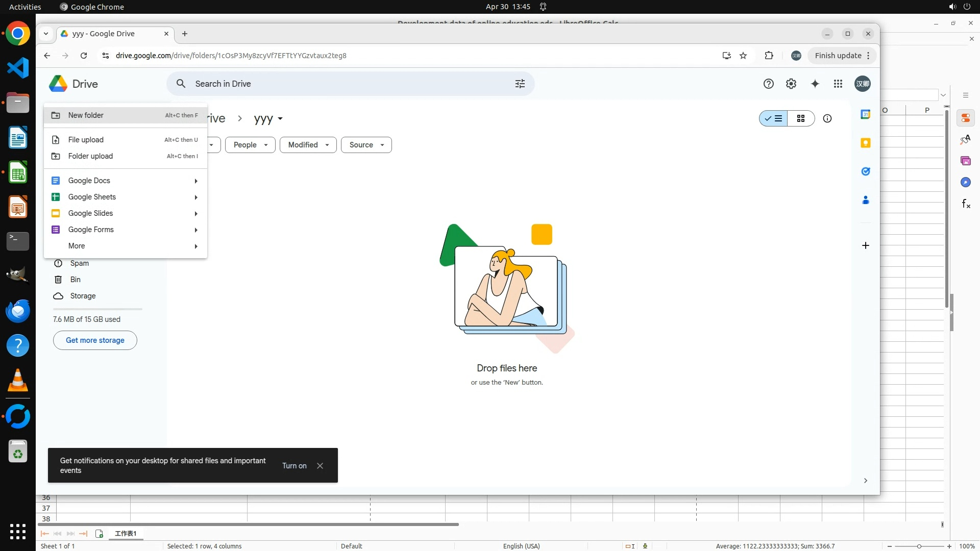This screenshot has width=980, height=551.
Task: Open advanced search options icon
Action: (520, 84)
